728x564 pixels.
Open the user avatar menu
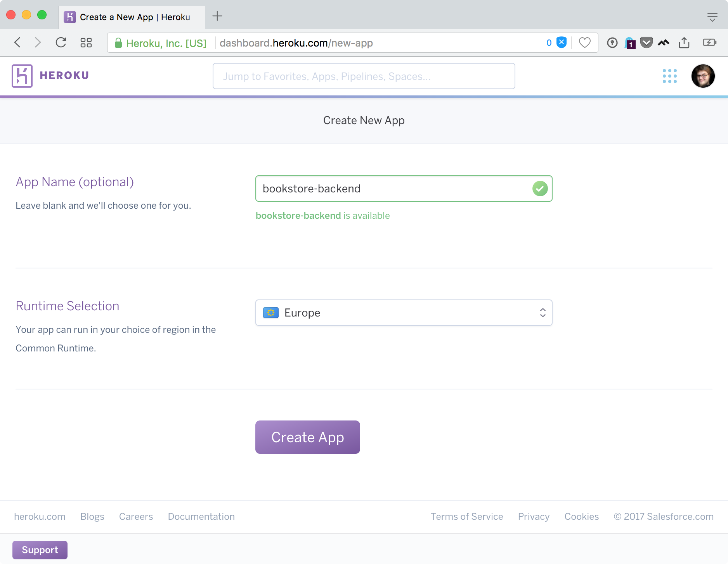703,76
